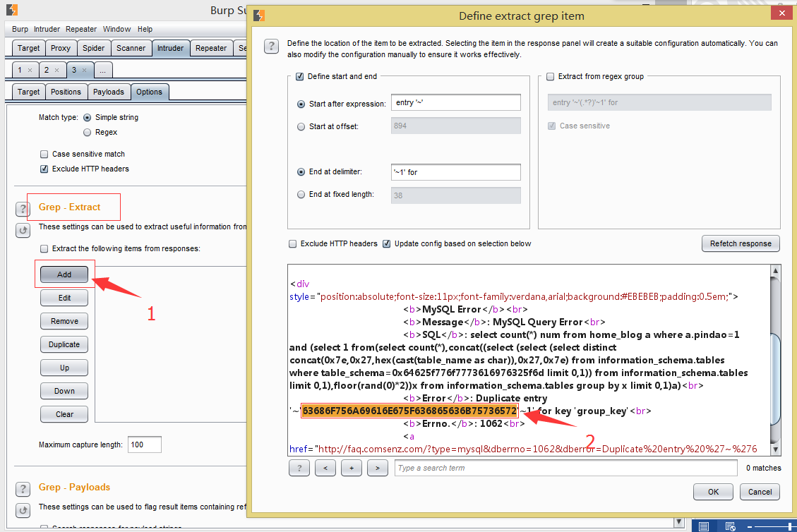Click the response search term field
The image size is (797, 532).
[565, 468]
